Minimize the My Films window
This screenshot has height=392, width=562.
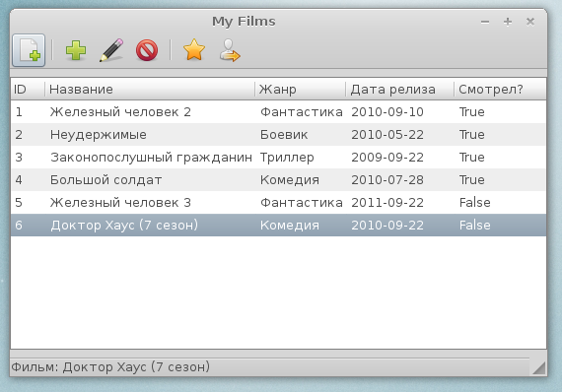[x=485, y=22]
